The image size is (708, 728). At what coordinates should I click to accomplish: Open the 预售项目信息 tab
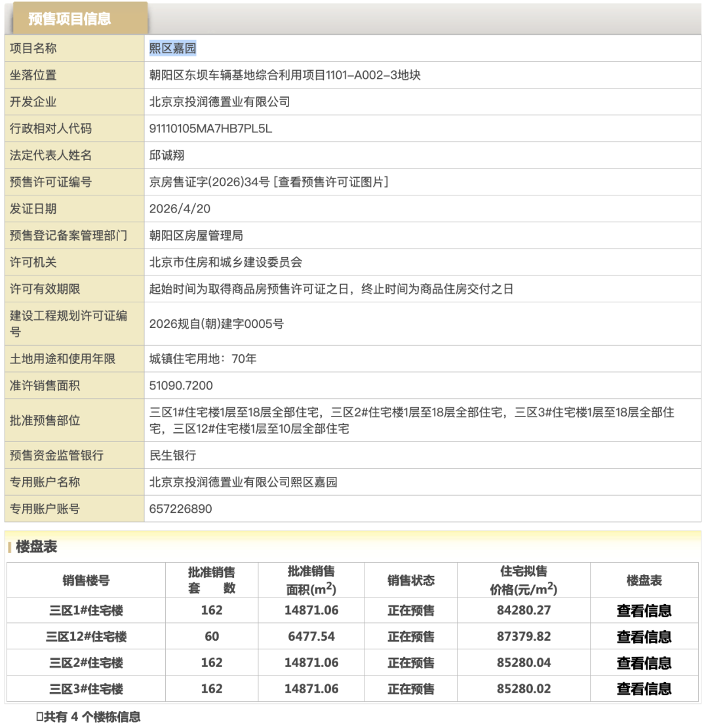tap(69, 19)
